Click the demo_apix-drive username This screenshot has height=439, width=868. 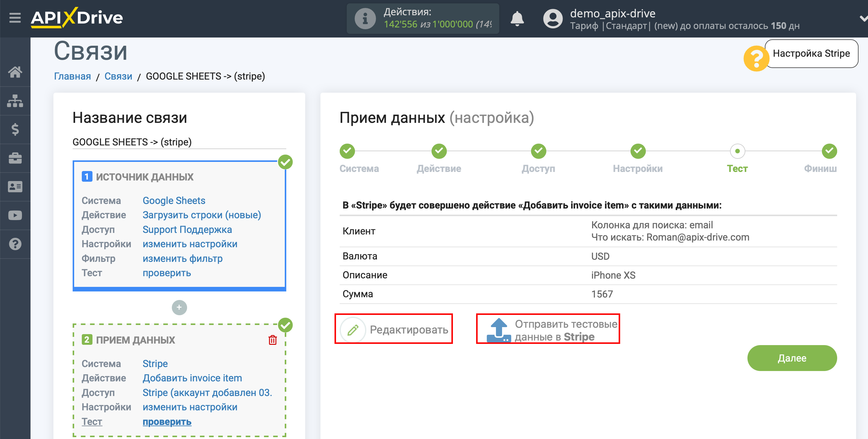point(613,13)
